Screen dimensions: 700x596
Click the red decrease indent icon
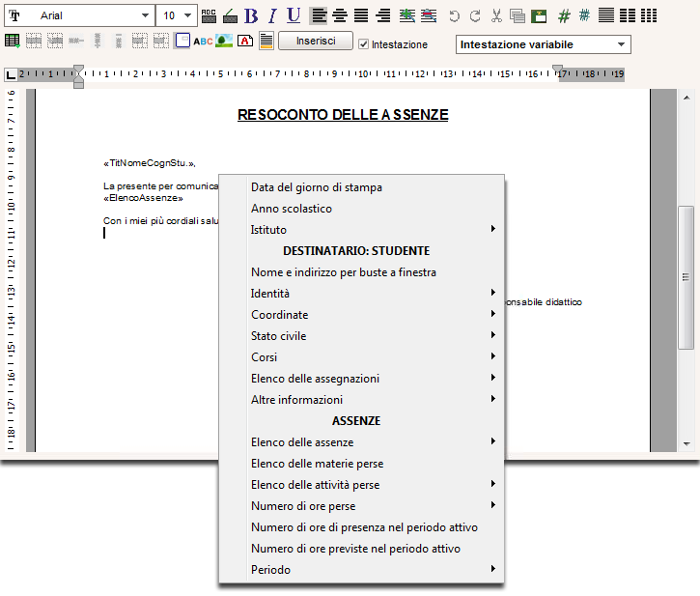pos(429,15)
